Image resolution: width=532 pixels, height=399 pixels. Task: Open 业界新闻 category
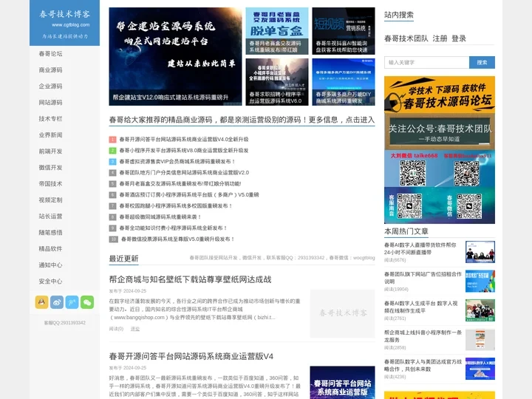tap(50, 135)
